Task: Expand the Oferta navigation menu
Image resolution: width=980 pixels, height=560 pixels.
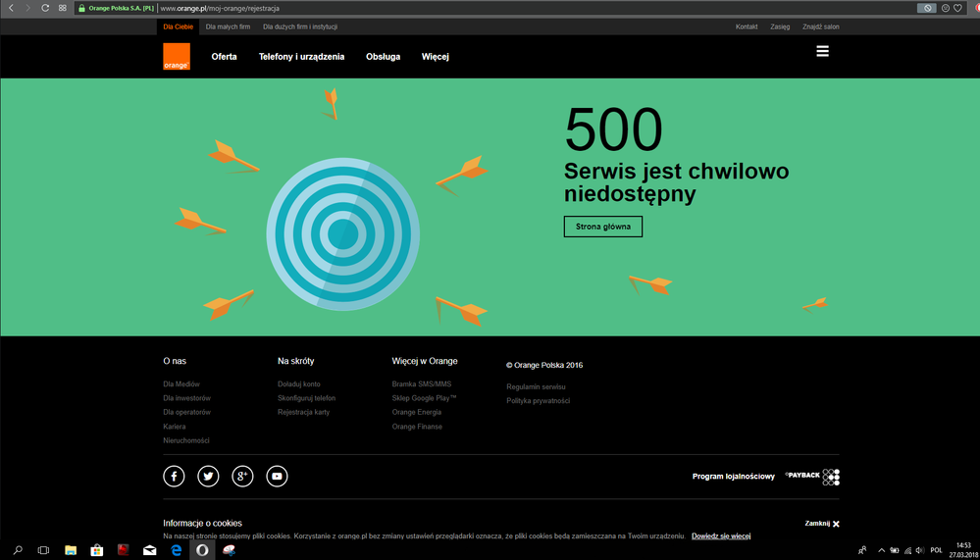Action: tap(224, 57)
